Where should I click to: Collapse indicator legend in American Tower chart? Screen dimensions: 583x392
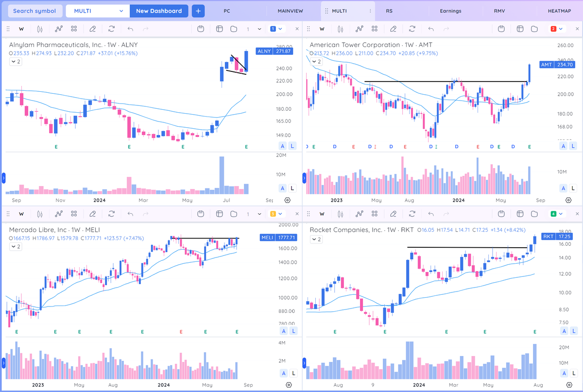317,62
